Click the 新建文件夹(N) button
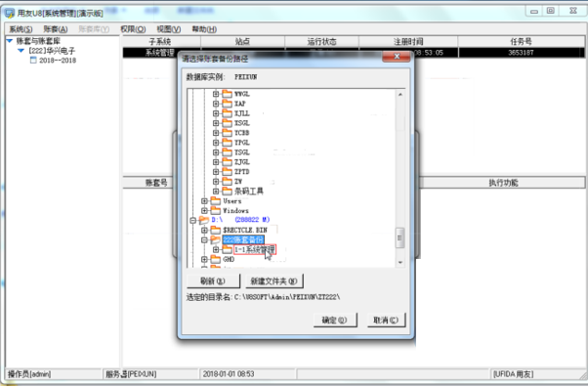The image size is (588, 387). (274, 280)
